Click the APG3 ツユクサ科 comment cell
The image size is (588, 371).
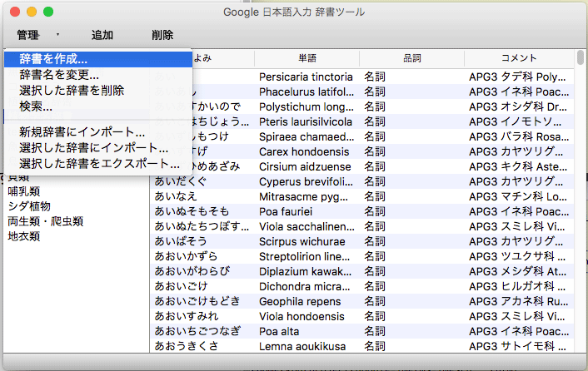pos(517,256)
